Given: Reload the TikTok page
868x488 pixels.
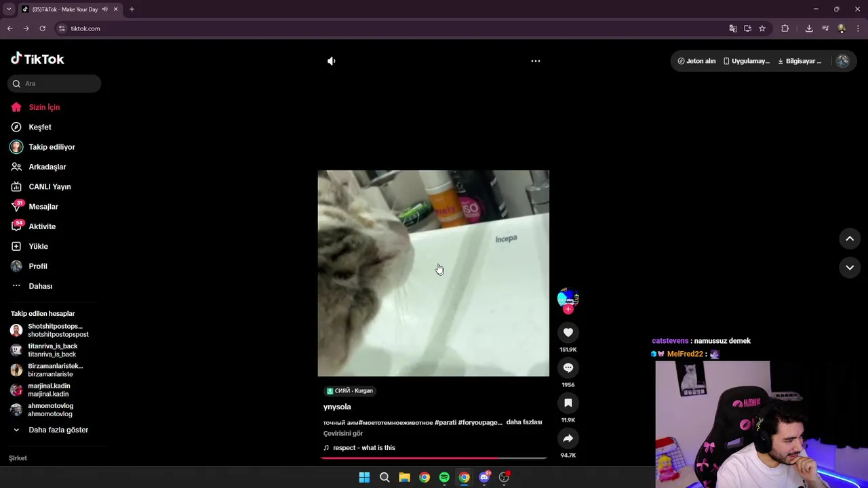Looking at the screenshot, I should [42, 28].
